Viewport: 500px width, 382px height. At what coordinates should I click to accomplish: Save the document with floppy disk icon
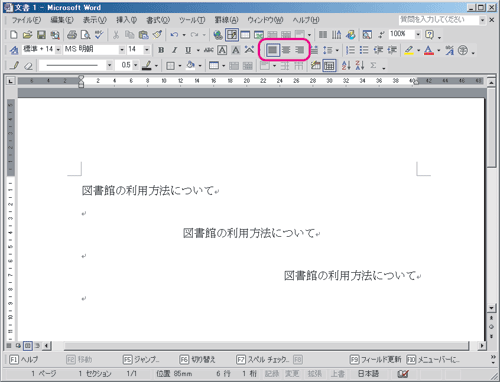pyautogui.click(x=41, y=34)
